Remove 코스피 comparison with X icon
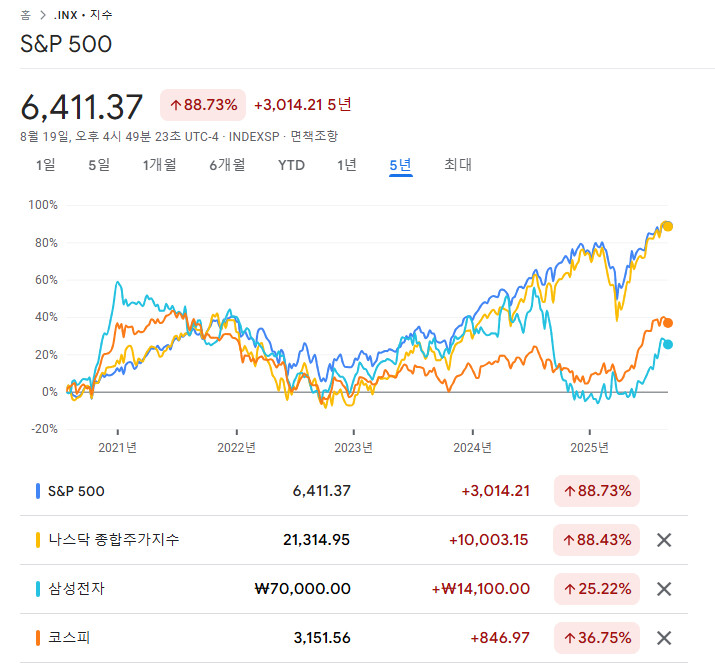 click(663, 638)
